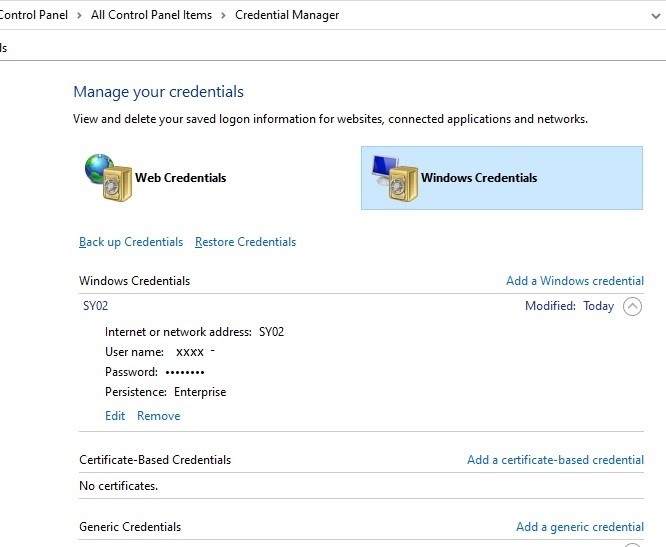
Task: Click Add a certificate-based credential
Action: pos(555,460)
